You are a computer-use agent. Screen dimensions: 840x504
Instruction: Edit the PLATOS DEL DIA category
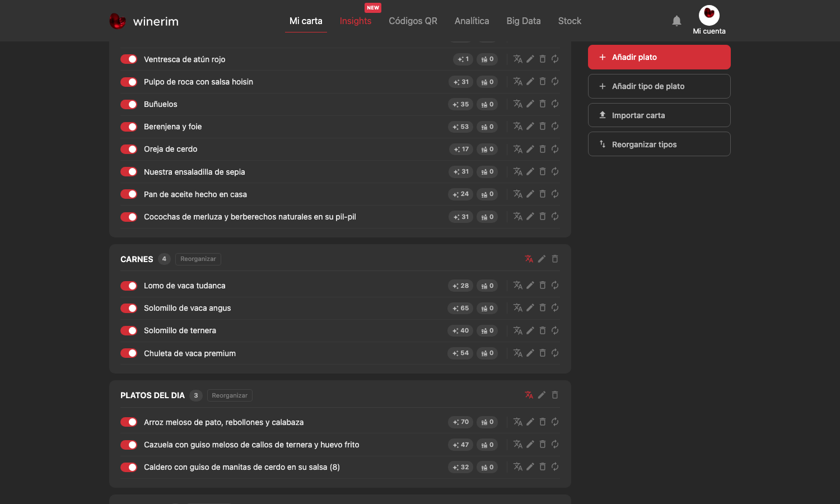[x=542, y=395]
